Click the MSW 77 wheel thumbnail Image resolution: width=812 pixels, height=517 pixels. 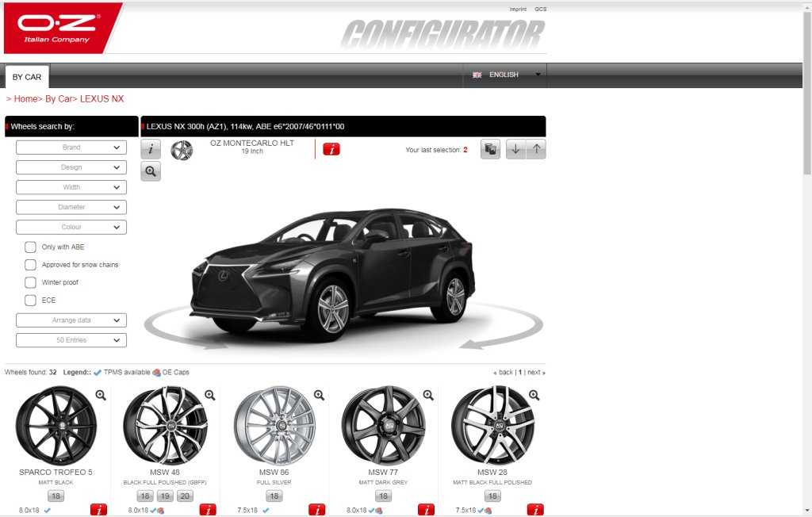(x=384, y=425)
